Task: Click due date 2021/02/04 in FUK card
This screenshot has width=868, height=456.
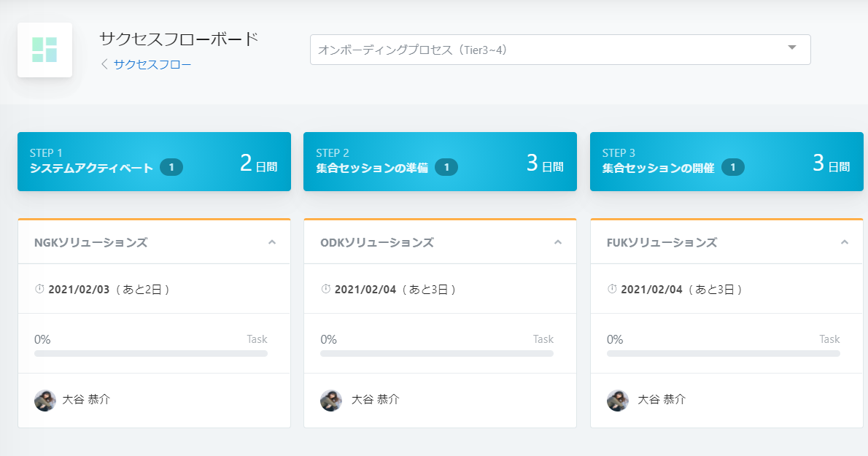Action: click(651, 290)
